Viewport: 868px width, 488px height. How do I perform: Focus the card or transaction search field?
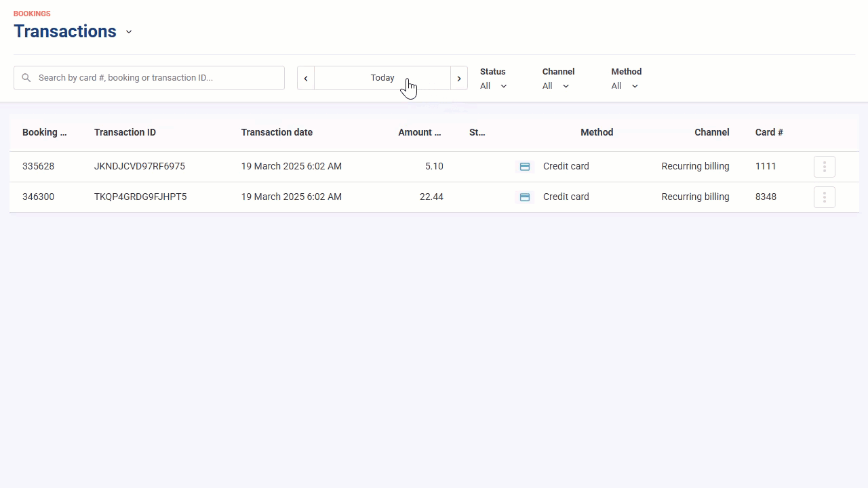click(x=149, y=78)
